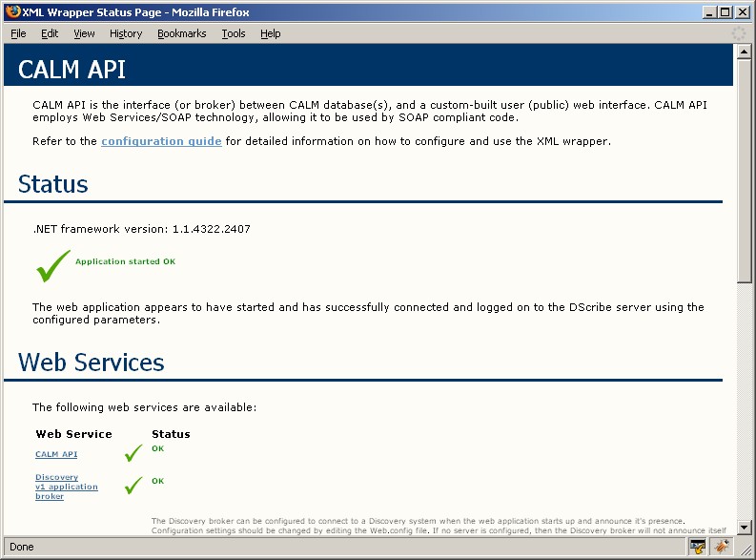The width and height of the screenshot is (756, 560).
Task: Click the green checkmark beside Discovery broker
Action: (x=133, y=486)
